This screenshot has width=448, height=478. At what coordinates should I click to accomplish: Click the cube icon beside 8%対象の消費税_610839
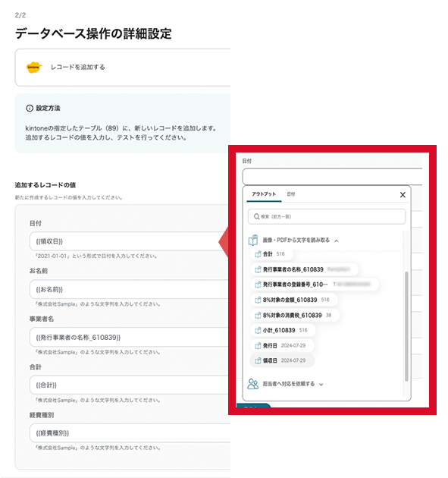[x=258, y=315]
